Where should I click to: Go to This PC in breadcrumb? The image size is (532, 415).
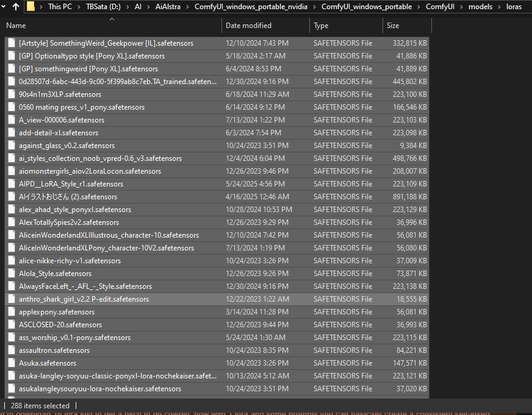click(60, 7)
